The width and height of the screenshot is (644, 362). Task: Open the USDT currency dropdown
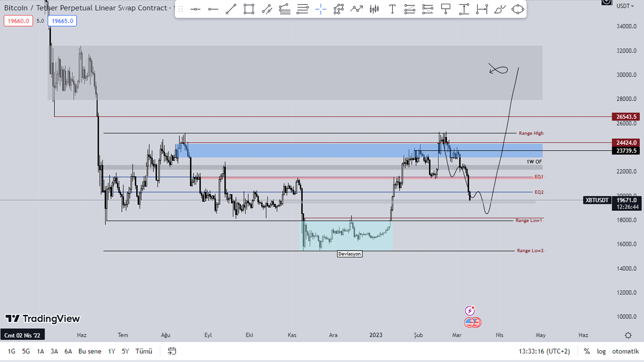click(624, 6)
